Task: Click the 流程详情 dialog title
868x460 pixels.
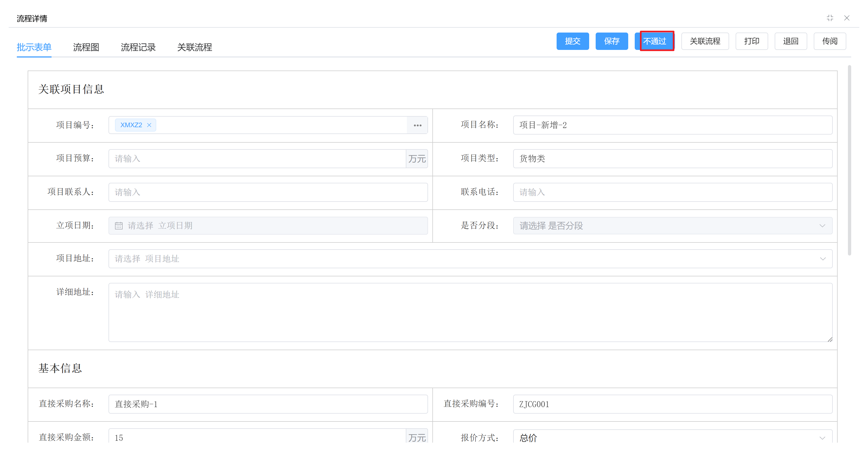Action: [32, 18]
